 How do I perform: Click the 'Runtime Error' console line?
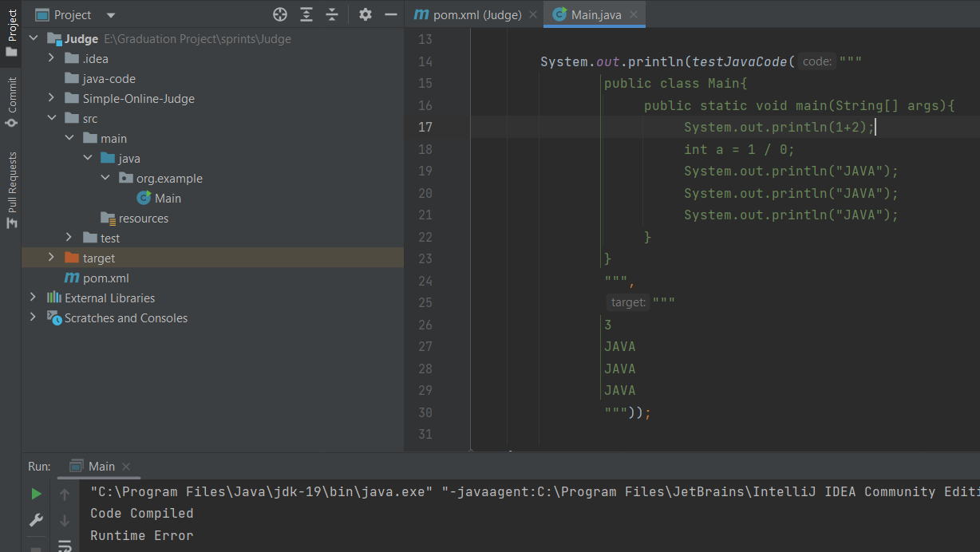click(142, 535)
